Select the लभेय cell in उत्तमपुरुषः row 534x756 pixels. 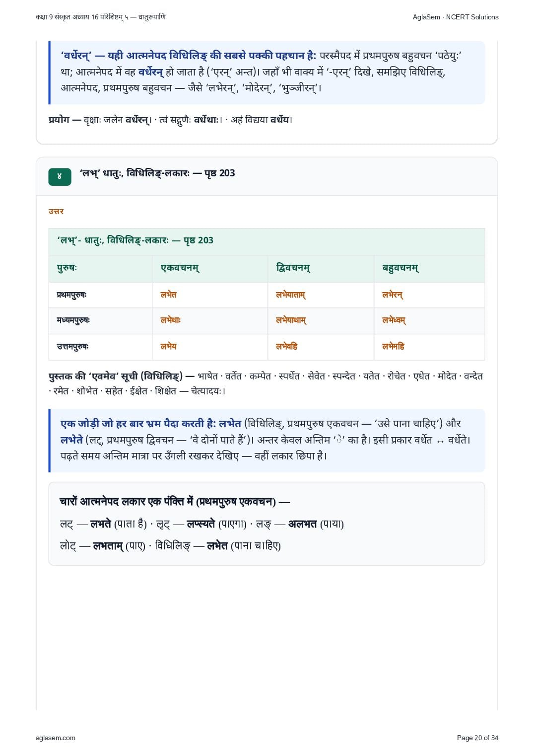coord(210,347)
